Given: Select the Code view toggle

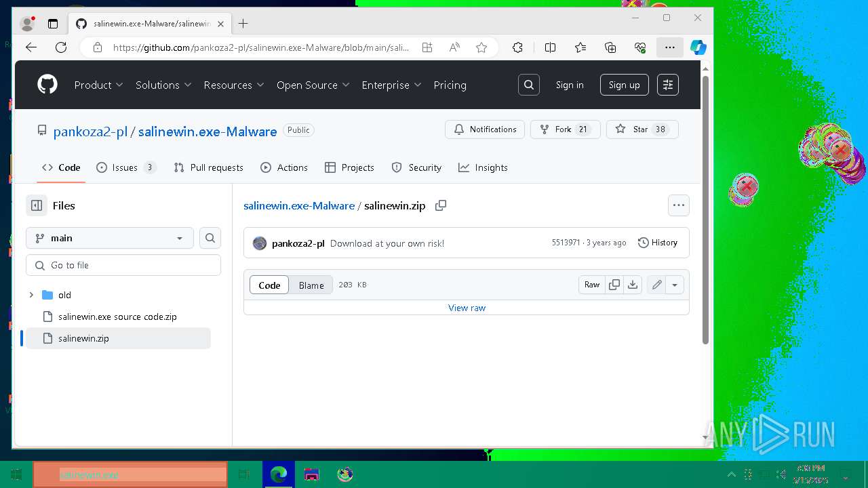Looking at the screenshot, I should pyautogui.click(x=269, y=285).
